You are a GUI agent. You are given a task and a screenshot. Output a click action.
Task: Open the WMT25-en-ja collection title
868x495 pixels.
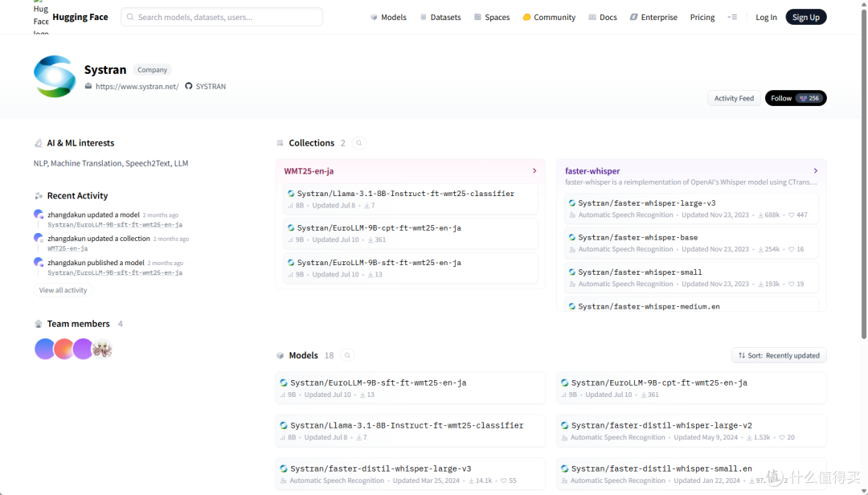pyautogui.click(x=309, y=171)
